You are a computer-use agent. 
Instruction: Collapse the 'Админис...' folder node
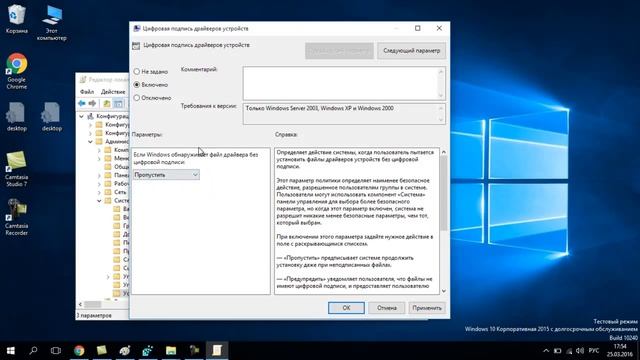tap(90, 142)
